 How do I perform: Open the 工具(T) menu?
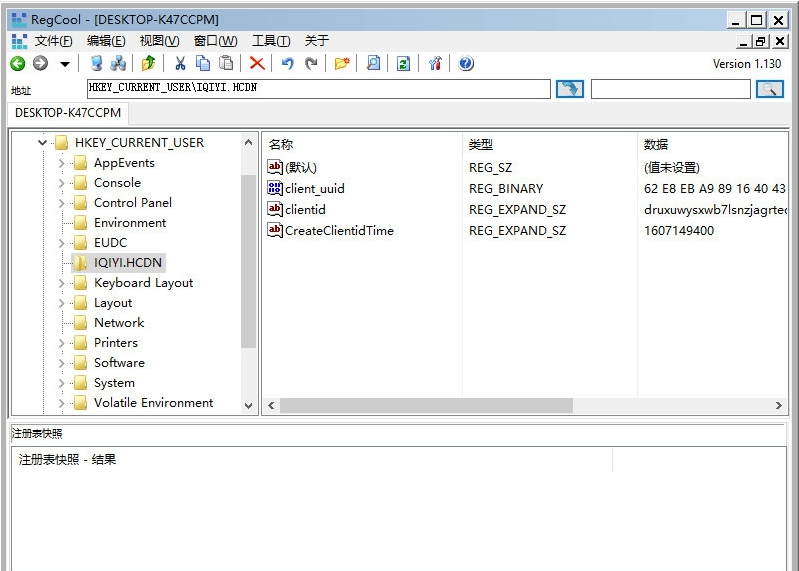click(x=270, y=41)
